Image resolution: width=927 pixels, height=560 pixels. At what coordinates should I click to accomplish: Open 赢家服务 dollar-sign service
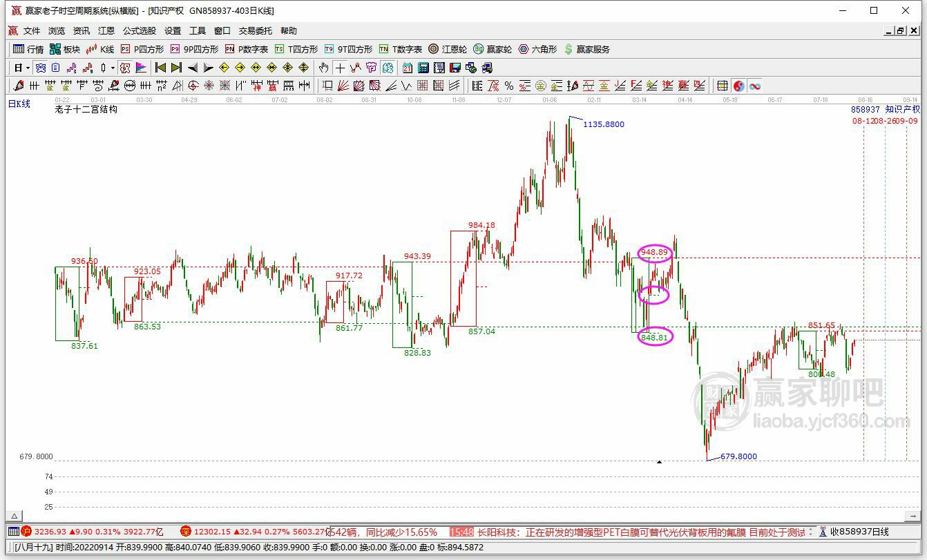click(587, 49)
